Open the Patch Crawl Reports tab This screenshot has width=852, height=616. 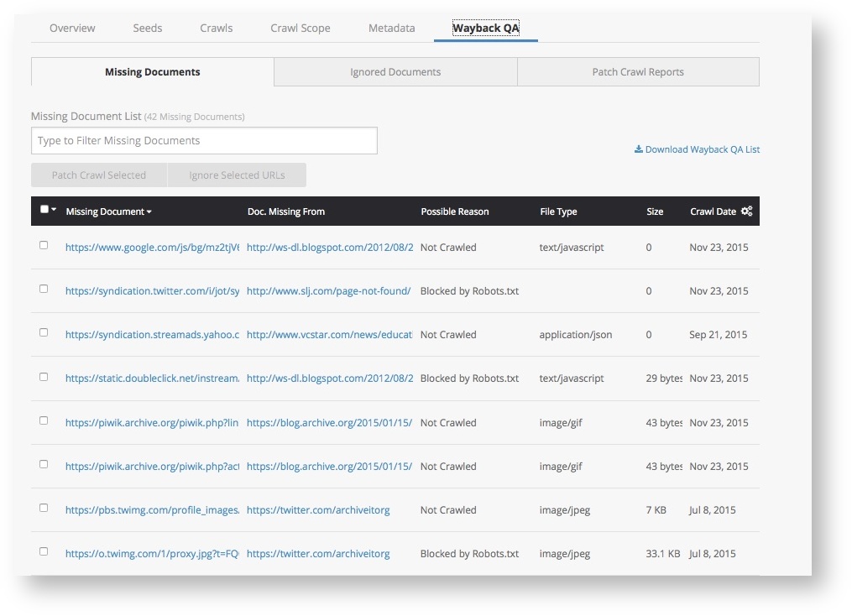click(638, 72)
